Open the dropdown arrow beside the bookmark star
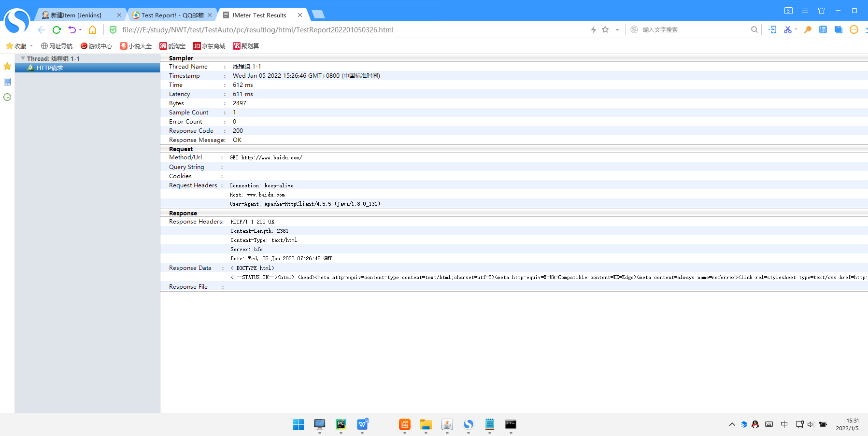 [617, 30]
